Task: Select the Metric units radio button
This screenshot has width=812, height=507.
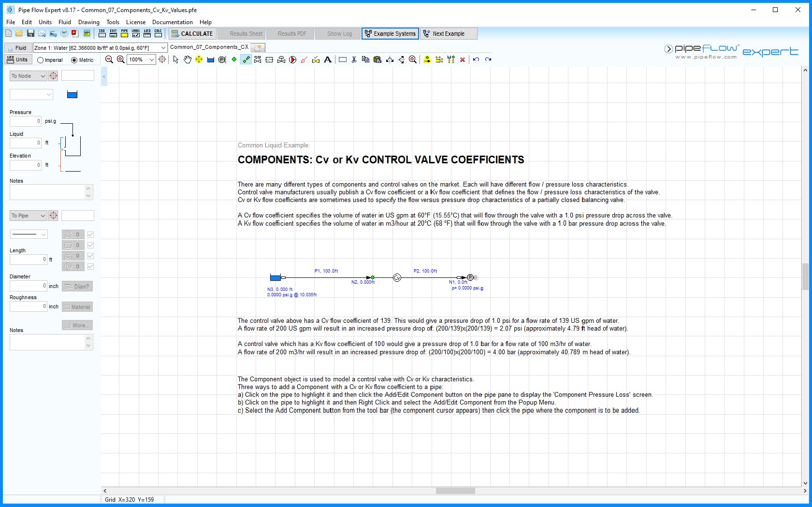Action: click(74, 59)
